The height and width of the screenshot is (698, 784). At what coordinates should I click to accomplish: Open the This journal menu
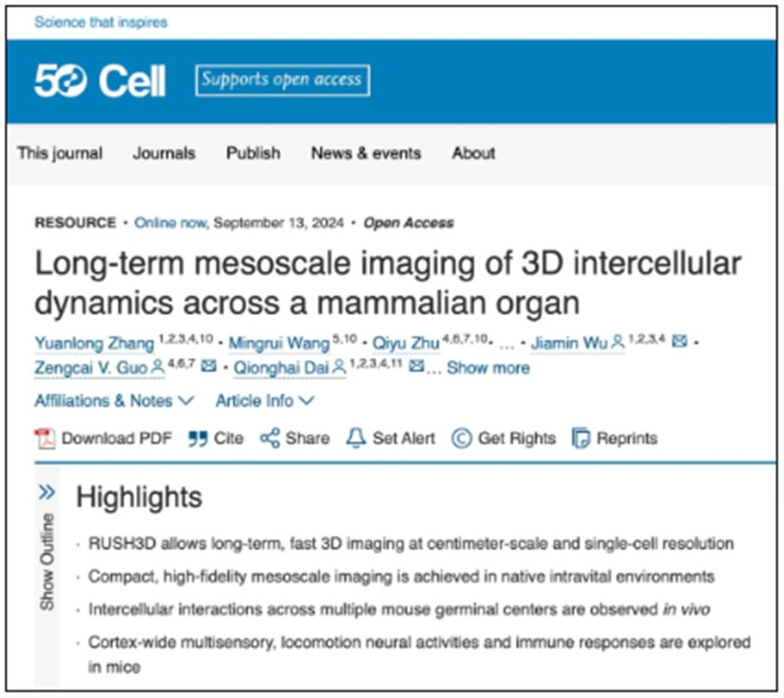click(60, 153)
